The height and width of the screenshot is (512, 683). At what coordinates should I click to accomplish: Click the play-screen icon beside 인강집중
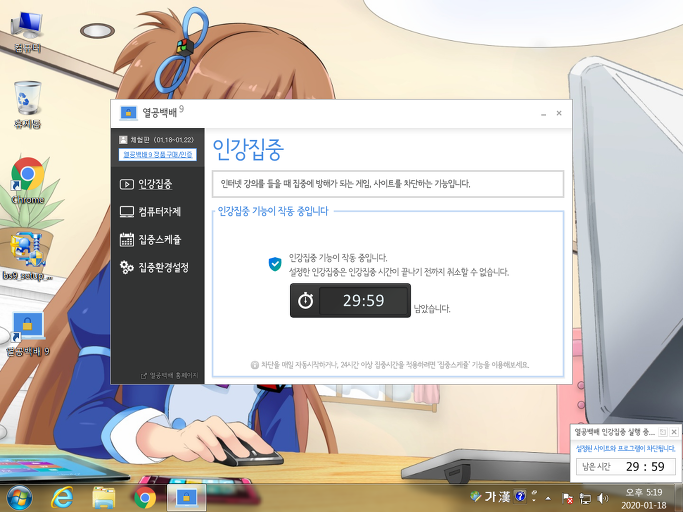(127, 184)
